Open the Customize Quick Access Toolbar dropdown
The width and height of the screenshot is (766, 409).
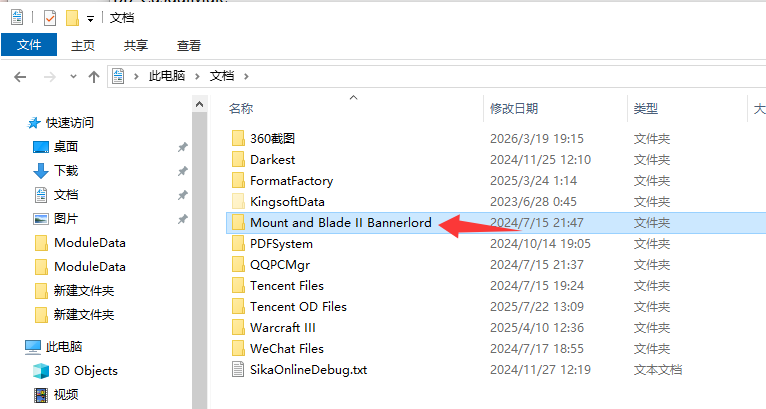pos(90,19)
